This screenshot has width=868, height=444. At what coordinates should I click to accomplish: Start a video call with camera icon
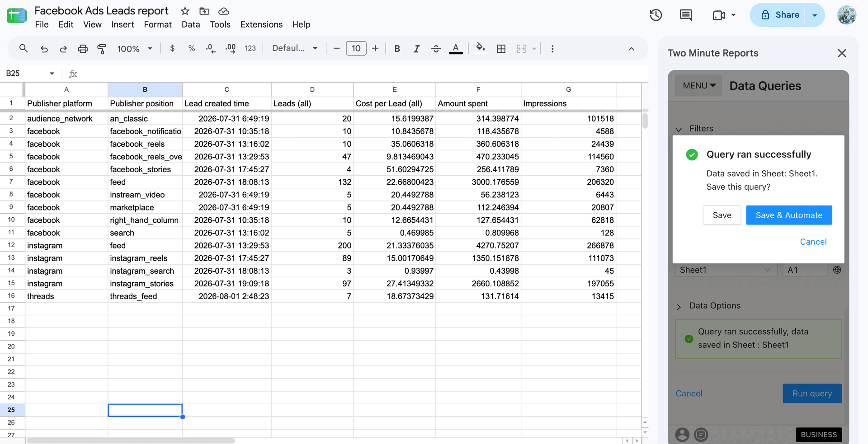[x=719, y=15]
